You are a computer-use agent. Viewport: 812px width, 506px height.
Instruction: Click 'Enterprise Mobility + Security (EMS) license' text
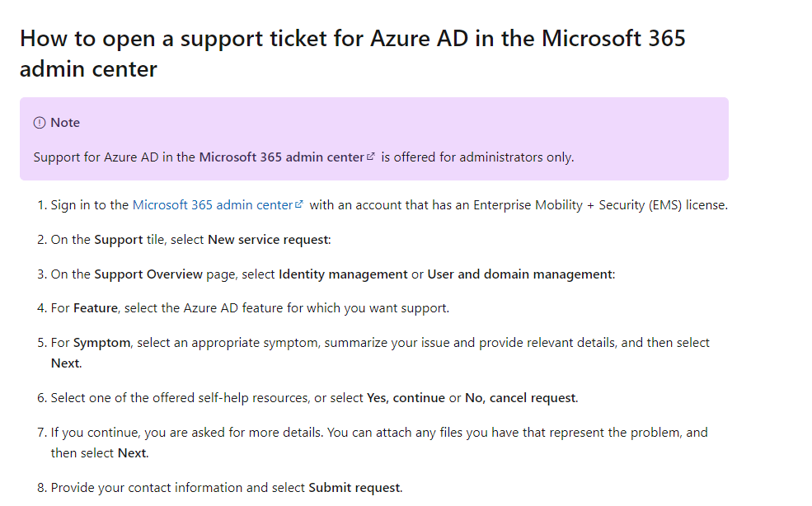[599, 205]
